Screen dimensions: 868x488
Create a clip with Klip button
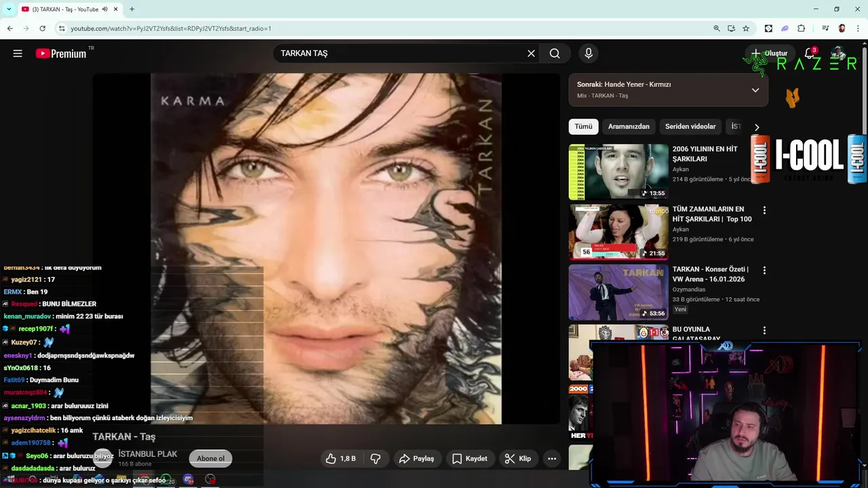coord(517,459)
